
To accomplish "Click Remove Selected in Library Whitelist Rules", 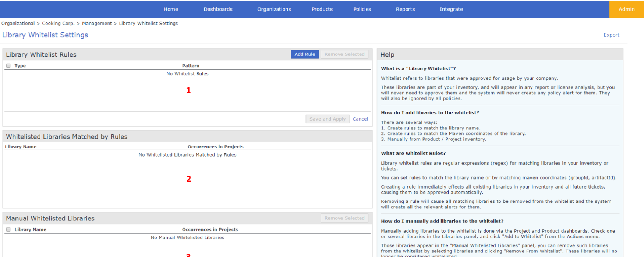I will (344, 54).
